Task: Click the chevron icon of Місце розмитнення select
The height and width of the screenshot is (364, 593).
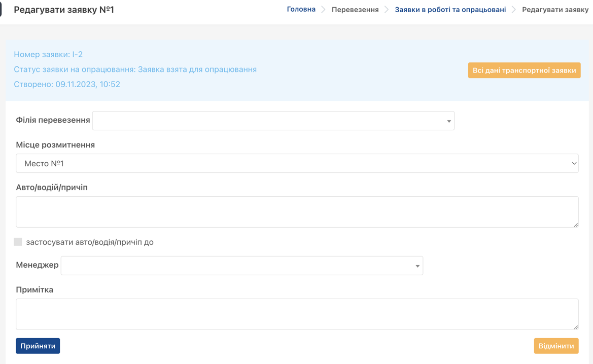Action: [574, 164]
